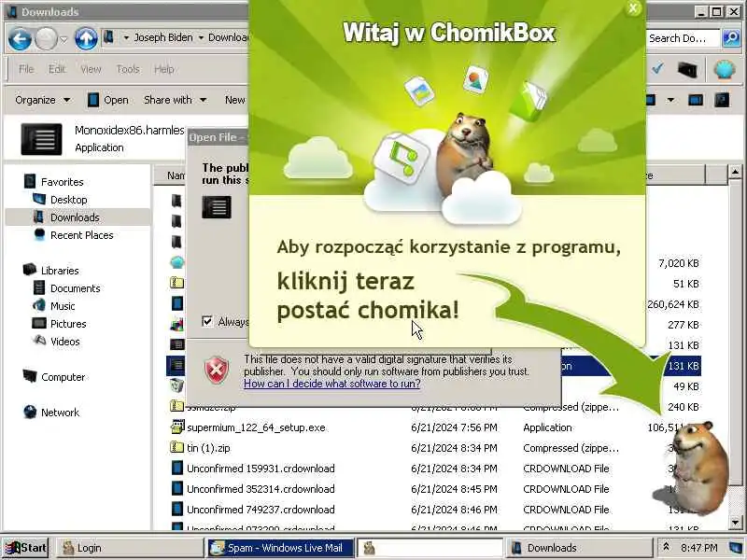Switch to Login taskbar item
The height and width of the screenshot is (560, 747).
click(129, 548)
